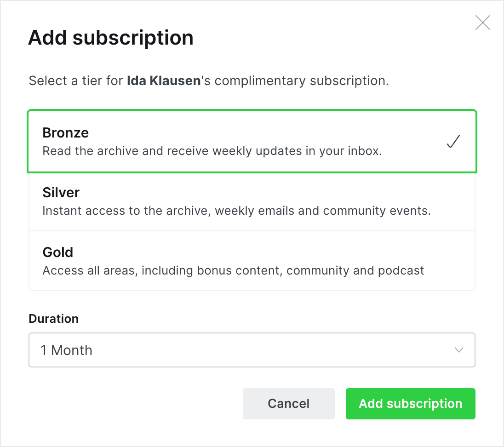
Task: Confirm with green Add subscription button
Action: click(x=410, y=404)
